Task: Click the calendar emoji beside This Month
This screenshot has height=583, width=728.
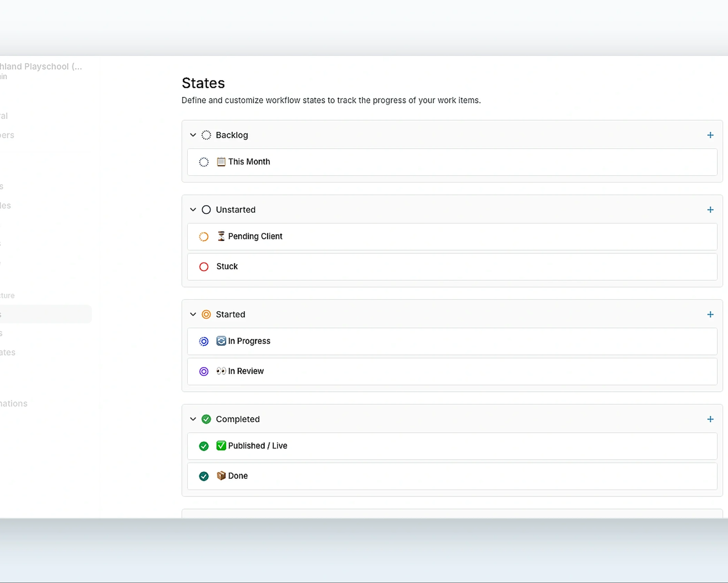Action: (221, 162)
